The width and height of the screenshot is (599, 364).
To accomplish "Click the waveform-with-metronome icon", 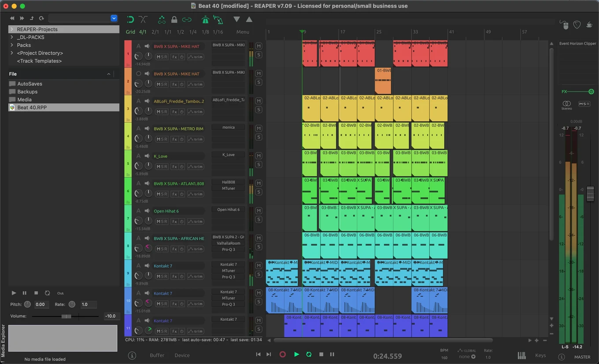I will [x=218, y=19].
